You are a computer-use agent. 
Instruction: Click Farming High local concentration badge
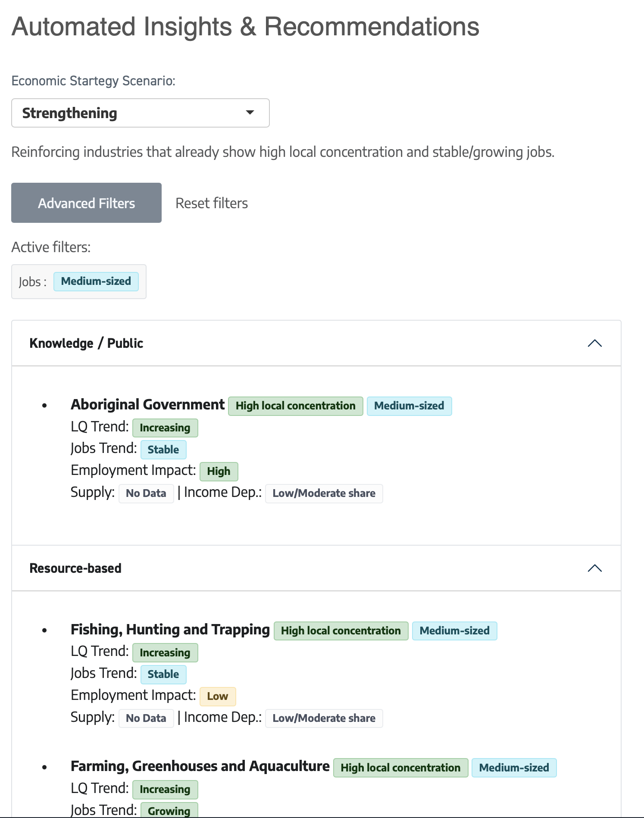401,768
